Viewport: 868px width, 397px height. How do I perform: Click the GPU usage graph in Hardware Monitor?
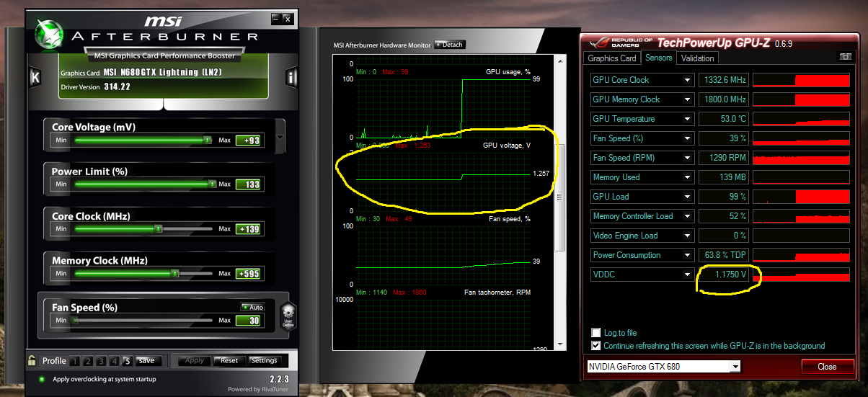443,107
